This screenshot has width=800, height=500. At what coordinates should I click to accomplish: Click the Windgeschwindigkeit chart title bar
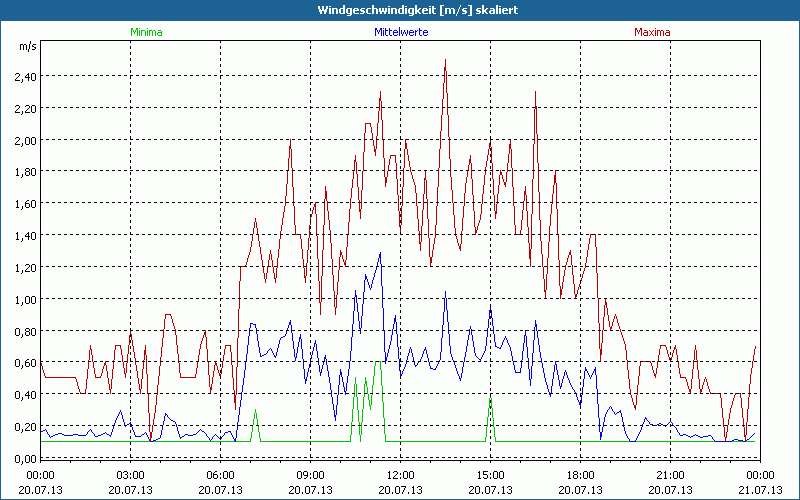(400, 10)
